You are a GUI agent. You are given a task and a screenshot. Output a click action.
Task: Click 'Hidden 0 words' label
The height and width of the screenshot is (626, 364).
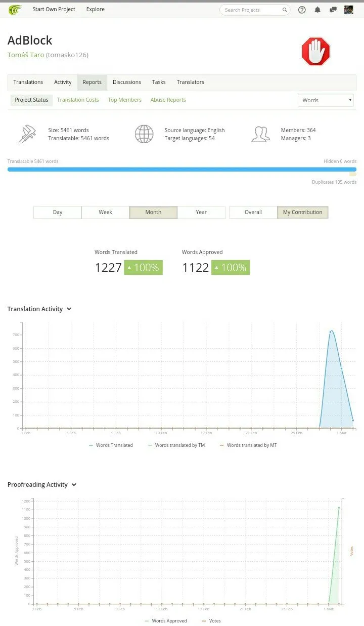point(340,161)
